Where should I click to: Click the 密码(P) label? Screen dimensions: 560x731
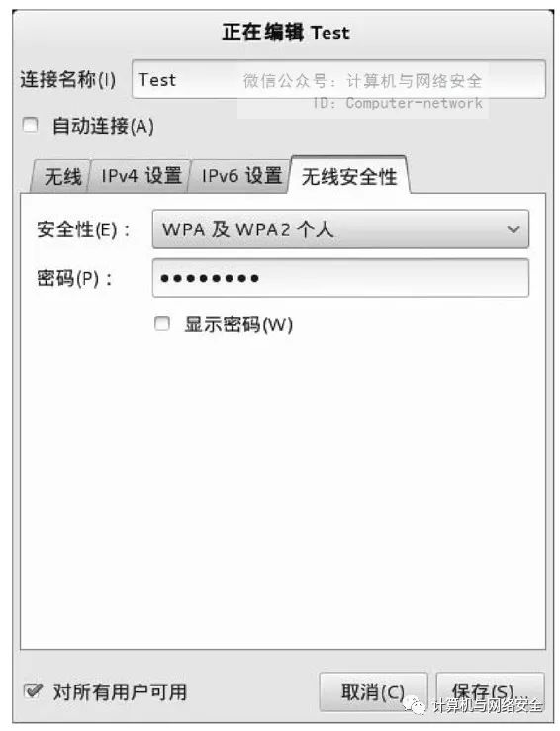tap(74, 278)
